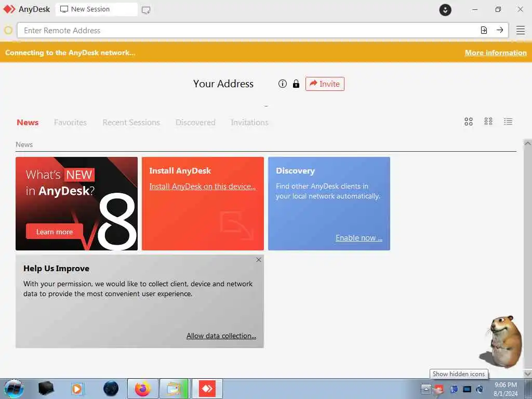Open a new session tab with plus icon
The width and height of the screenshot is (532, 399).
(x=146, y=10)
